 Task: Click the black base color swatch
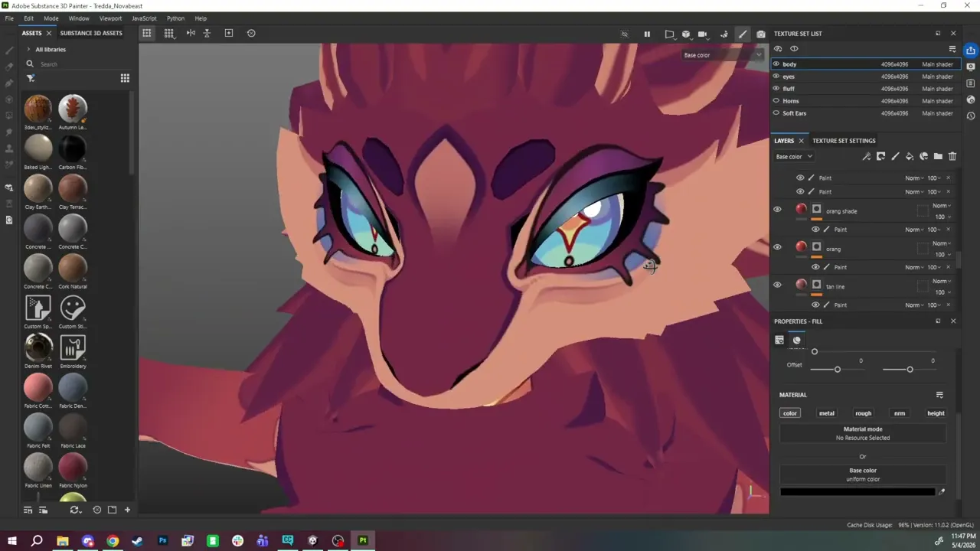(x=857, y=492)
